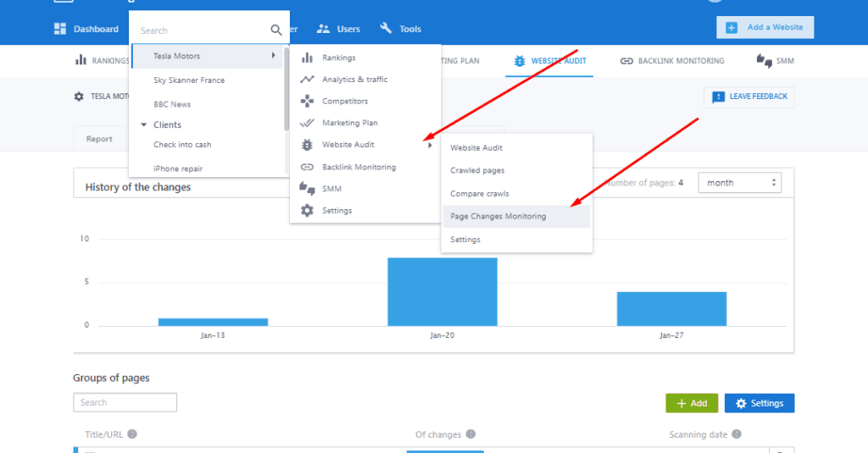Collapse the Clients group in project list

(144, 124)
